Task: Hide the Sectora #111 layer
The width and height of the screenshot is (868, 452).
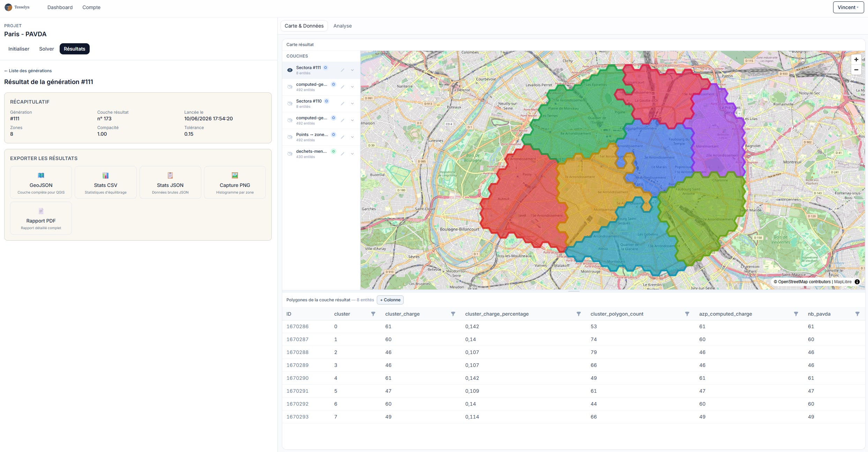Action: pyautogui.click(x=290, y=70)
